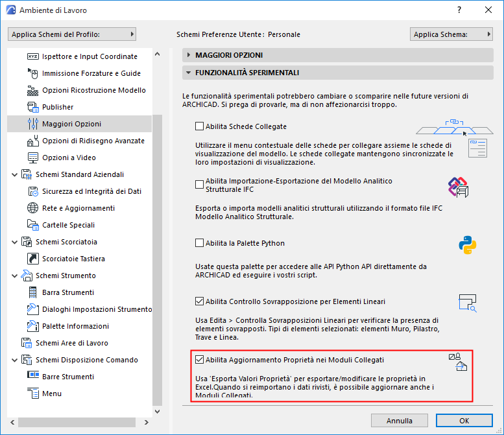The image size is (504, 435).
Task: Click the Opzioni a Video monitor icon
Action: 33,158
